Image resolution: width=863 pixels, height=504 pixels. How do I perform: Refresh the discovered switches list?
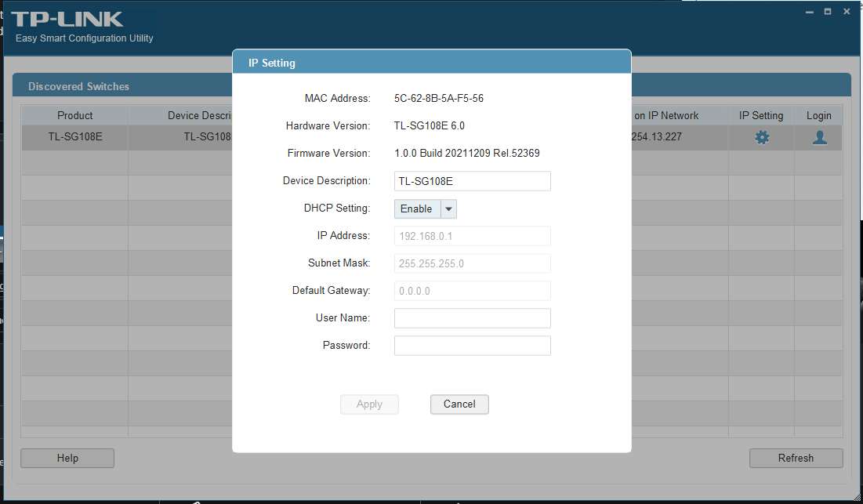click(x=796, y=459)
